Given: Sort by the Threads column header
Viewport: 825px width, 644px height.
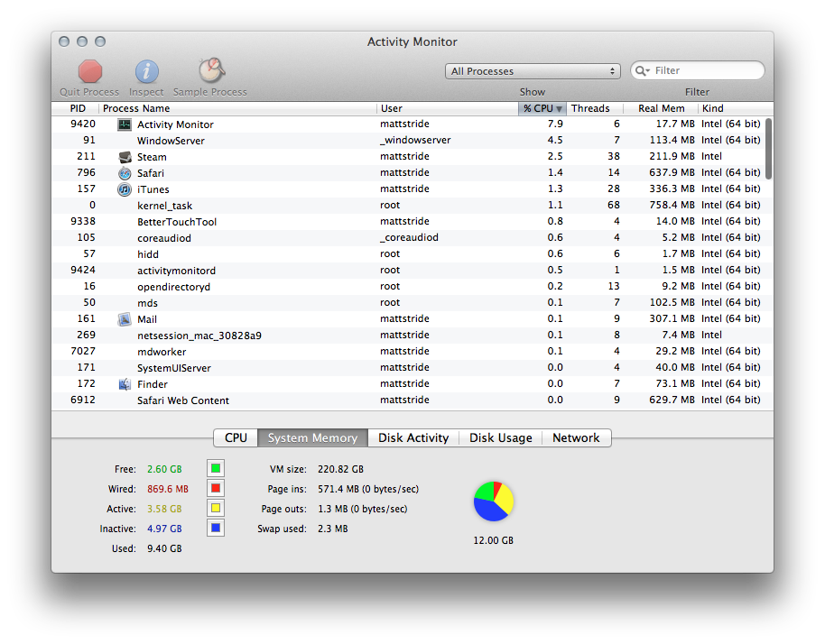Looking at the screenshot, I should (x=595, y=108).
